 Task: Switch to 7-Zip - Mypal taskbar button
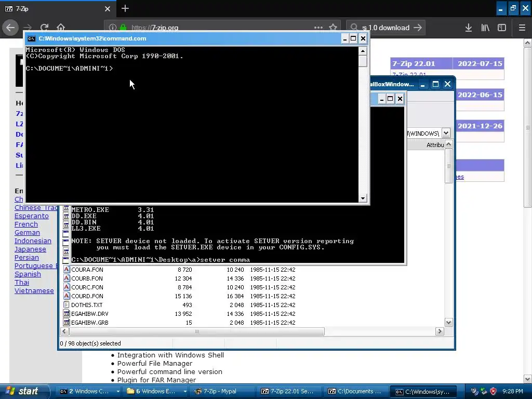coord(223,392)
